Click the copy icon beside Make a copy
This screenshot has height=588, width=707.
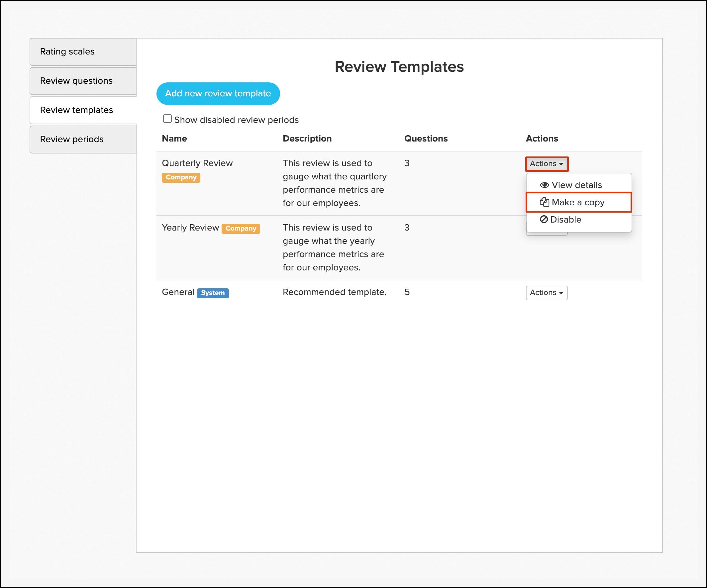coord(544,202)
